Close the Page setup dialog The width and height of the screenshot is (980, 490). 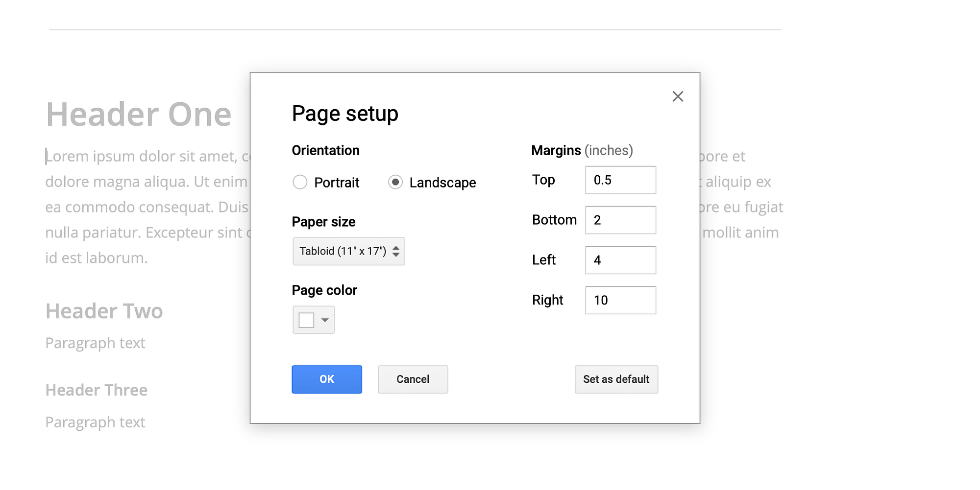click(678, 96)
